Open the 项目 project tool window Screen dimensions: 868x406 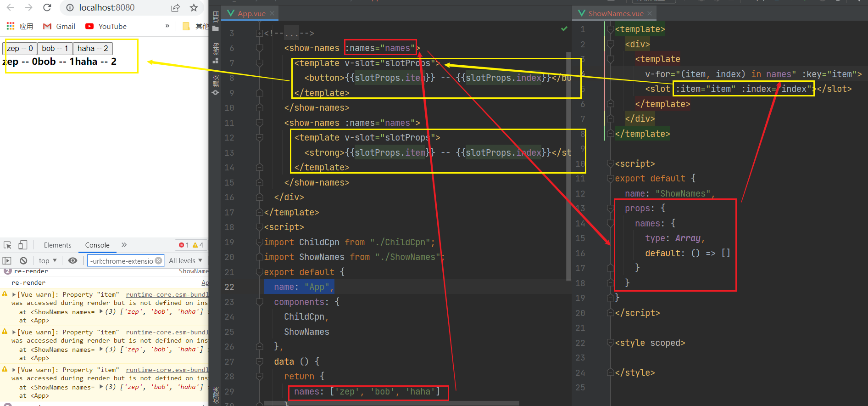216,21
